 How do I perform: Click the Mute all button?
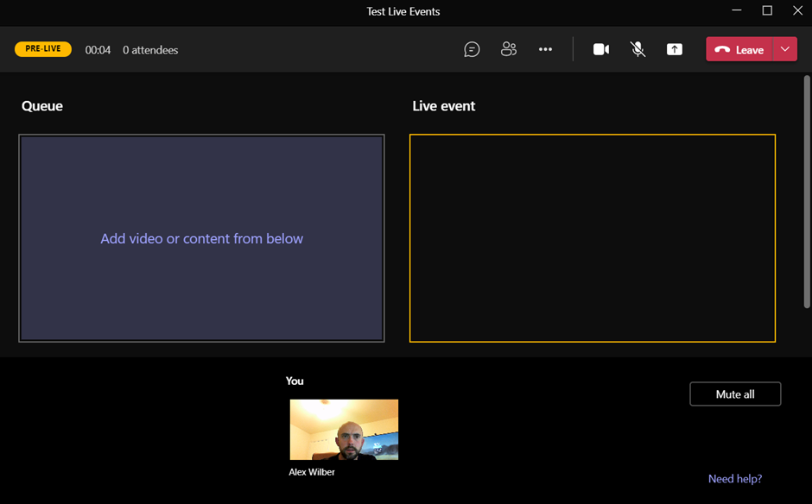coord(735,394)
